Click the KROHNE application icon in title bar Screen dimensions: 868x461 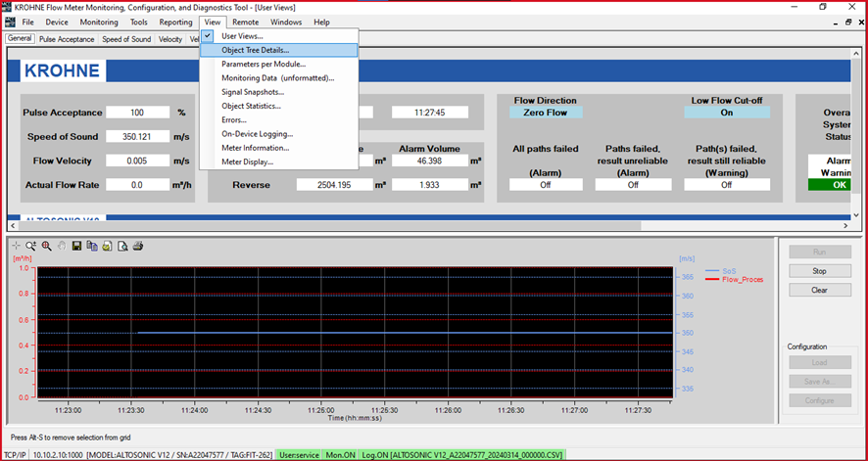pyautogui.click(x=8, y=7)
